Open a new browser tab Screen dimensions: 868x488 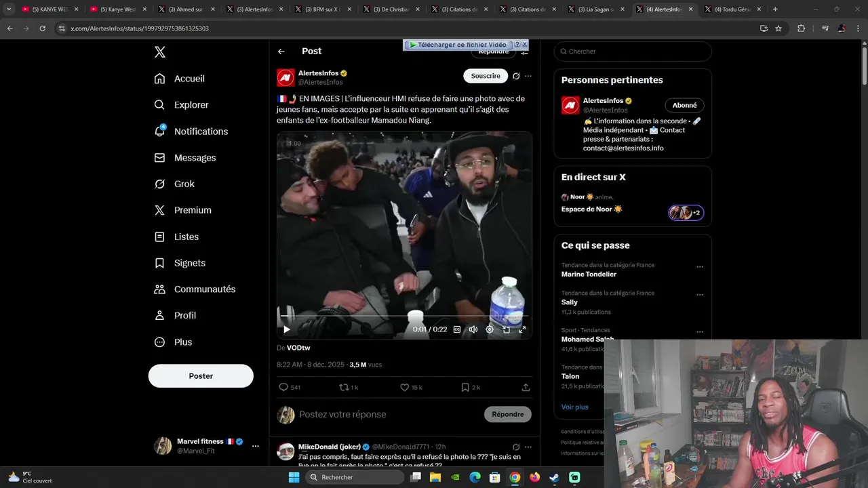pyautogui.click(x=775, y=9)
